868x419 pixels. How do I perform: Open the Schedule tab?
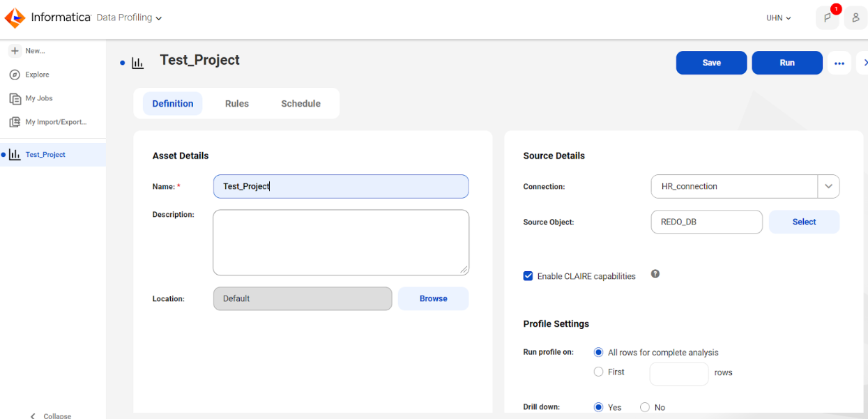click(300, 103)
